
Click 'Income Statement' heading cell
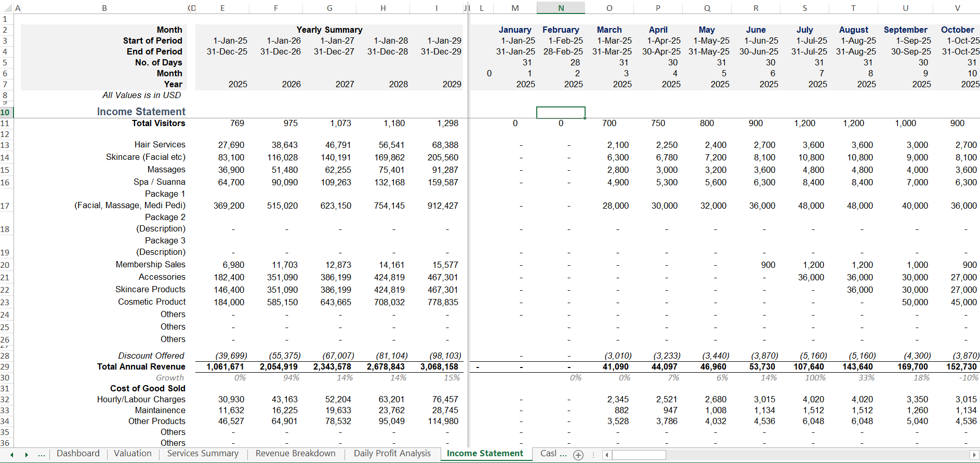(x=141, y=112)
